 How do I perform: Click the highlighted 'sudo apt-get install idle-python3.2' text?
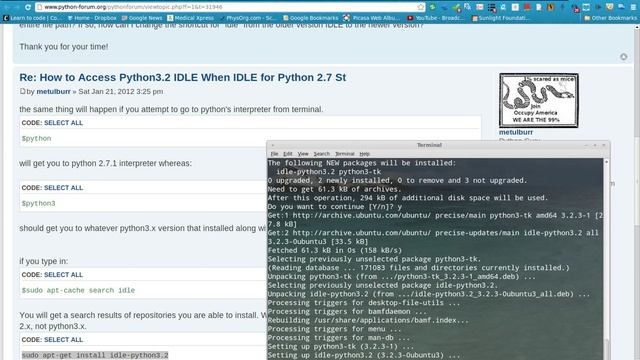(95, 355)
